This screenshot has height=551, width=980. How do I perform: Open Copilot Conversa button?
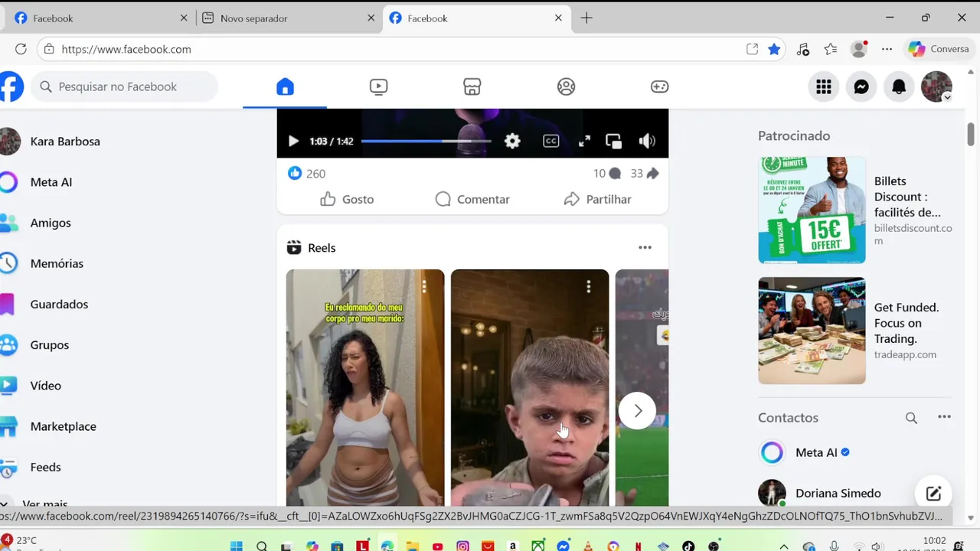click(939, 49)
